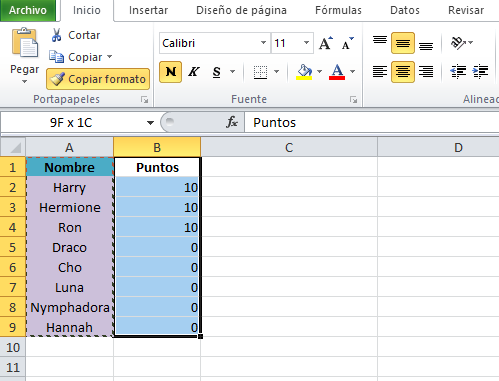Open text orientation options
499x381 pixels.
pyautogui.click(x=458, y=43)
